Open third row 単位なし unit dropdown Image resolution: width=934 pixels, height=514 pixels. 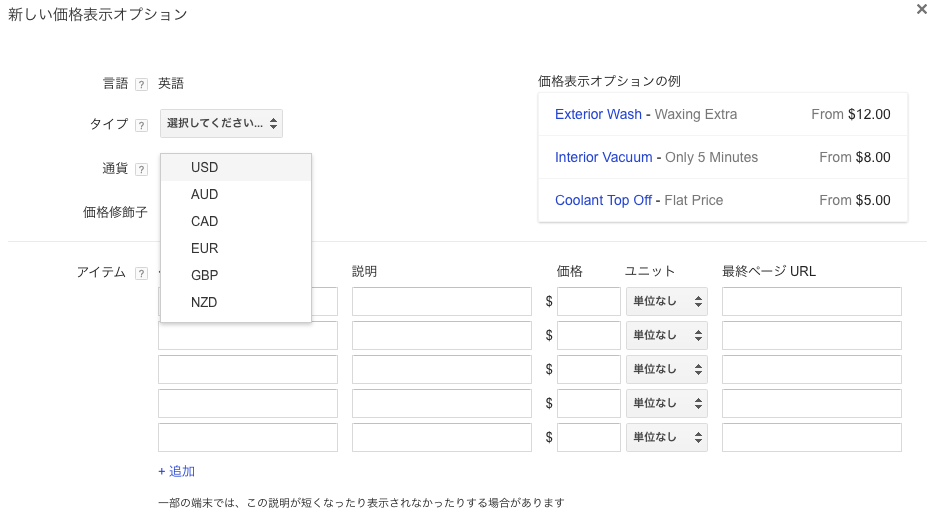667,369
